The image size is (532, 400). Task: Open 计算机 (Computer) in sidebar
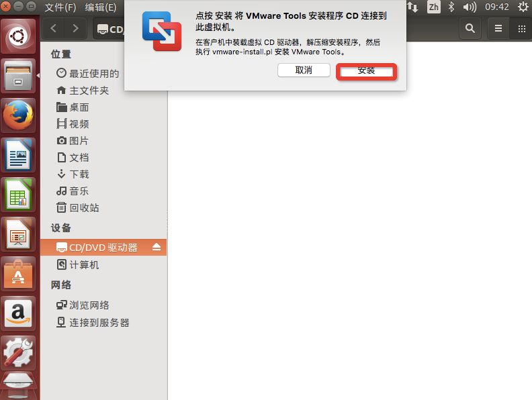coord(78,264)
